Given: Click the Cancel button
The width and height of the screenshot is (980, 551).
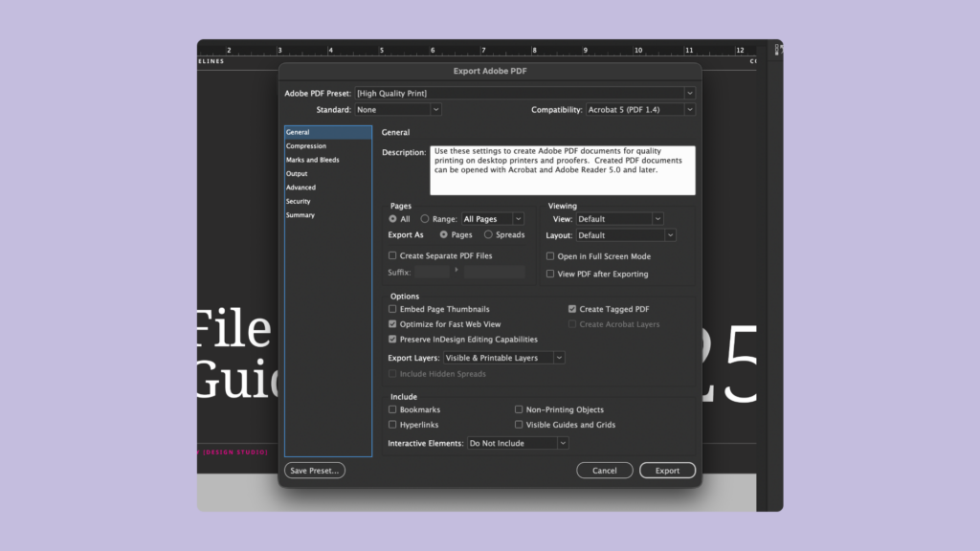Looking at the screenshot, I should coord(605,471).
